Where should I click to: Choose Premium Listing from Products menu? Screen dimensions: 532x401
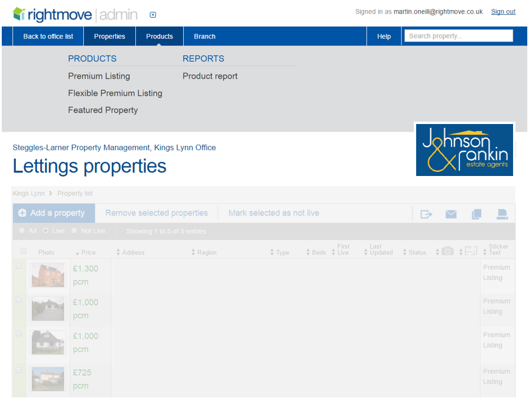[x=99, y=76]
